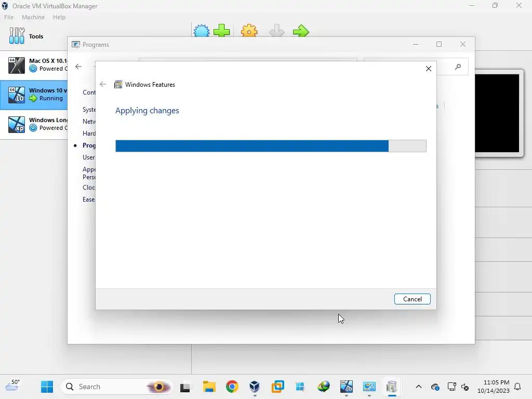Click the VM preview thumbnail in VirtualBox
This screenshot has height=399, width=532.
497,113
